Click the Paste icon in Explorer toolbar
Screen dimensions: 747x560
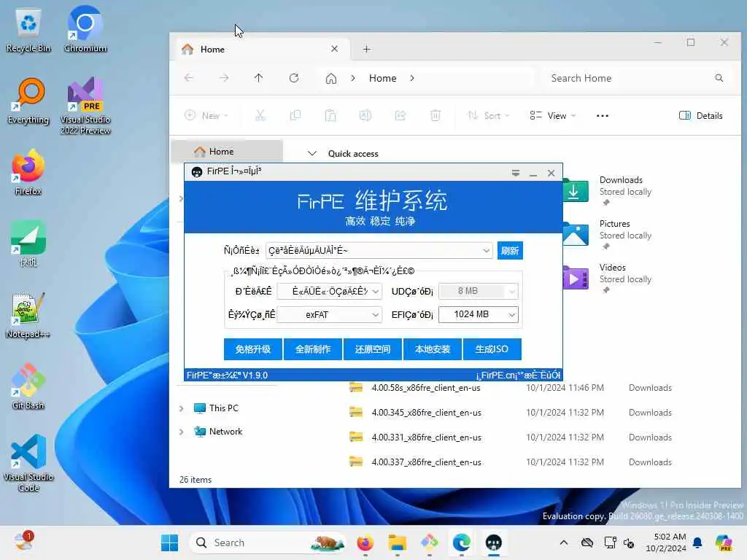point(330,115)
